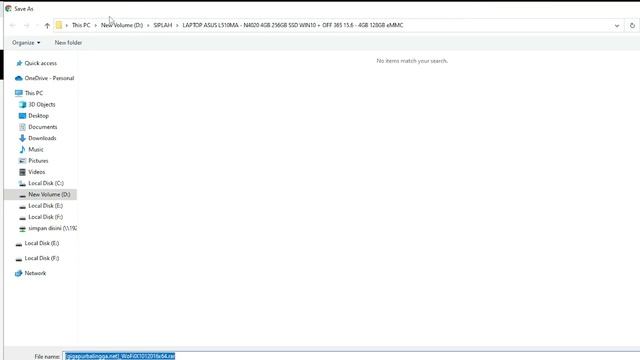Click the Documents icon in sidebar

(x=22, y=127)
